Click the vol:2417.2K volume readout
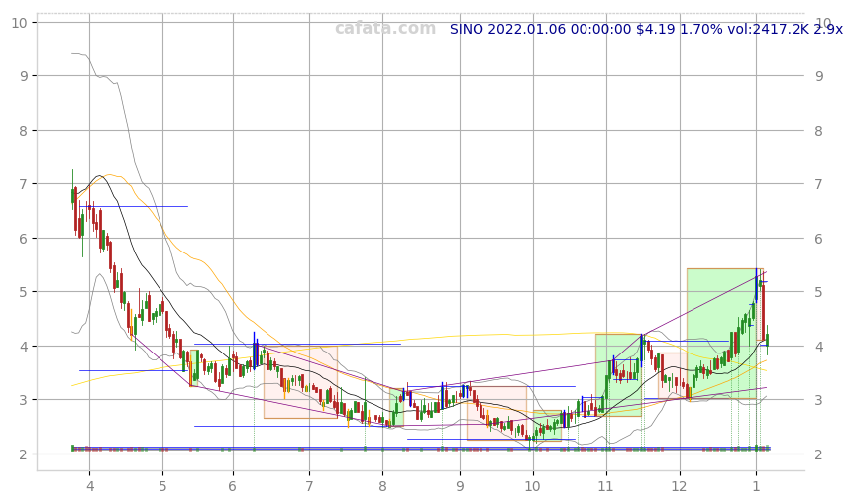The width and height of the screenshot is (853, 504). [768, 29]
